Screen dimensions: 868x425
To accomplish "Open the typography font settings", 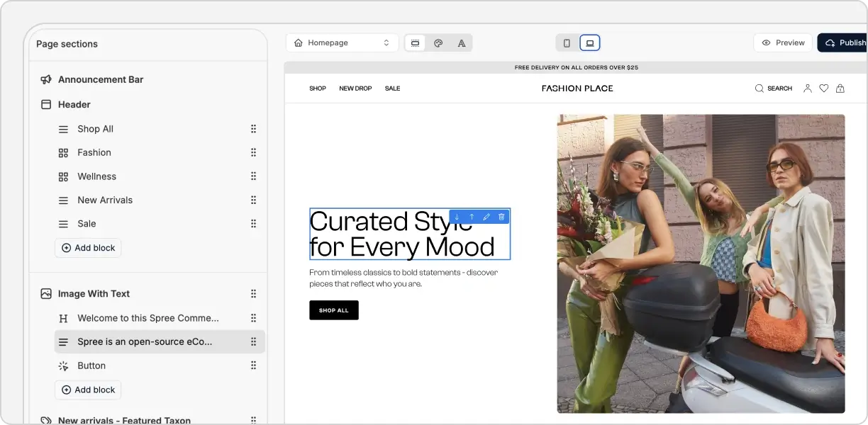I will click(x=462, y=43).
